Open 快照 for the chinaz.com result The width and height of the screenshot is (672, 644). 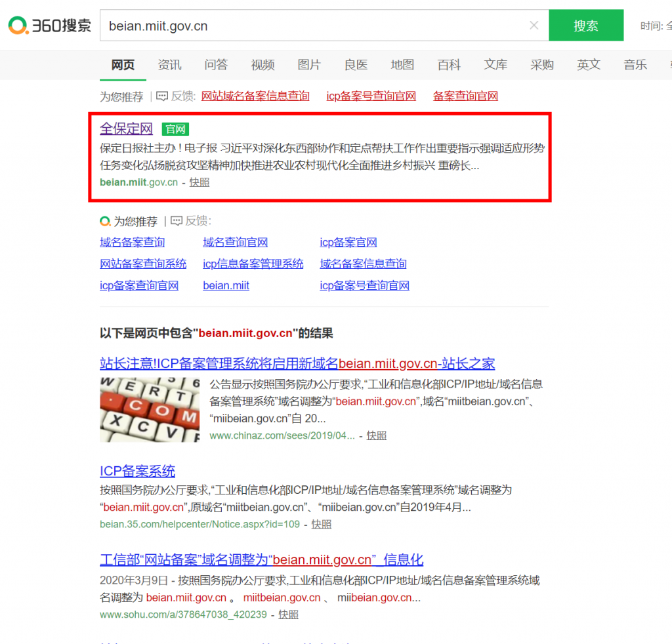[376, 435]
